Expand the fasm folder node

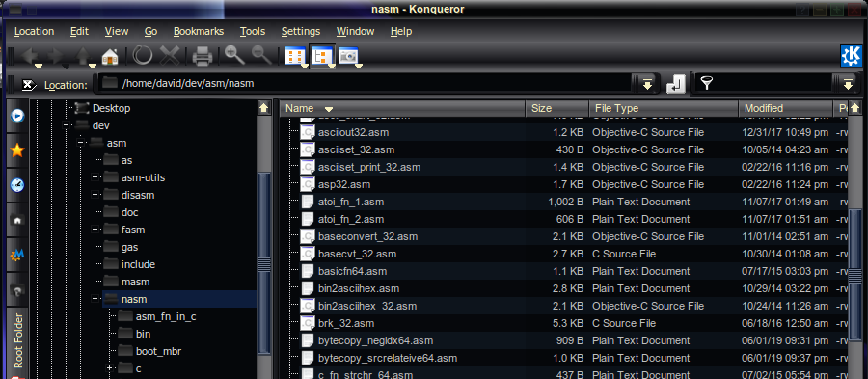[95, 230]
